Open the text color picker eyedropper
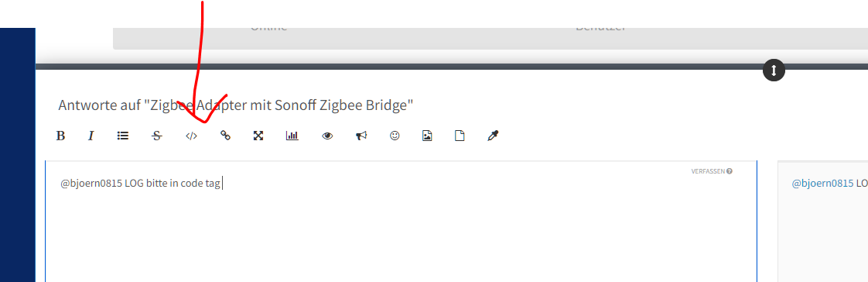The image size is (868, 282). coord(493,135)
